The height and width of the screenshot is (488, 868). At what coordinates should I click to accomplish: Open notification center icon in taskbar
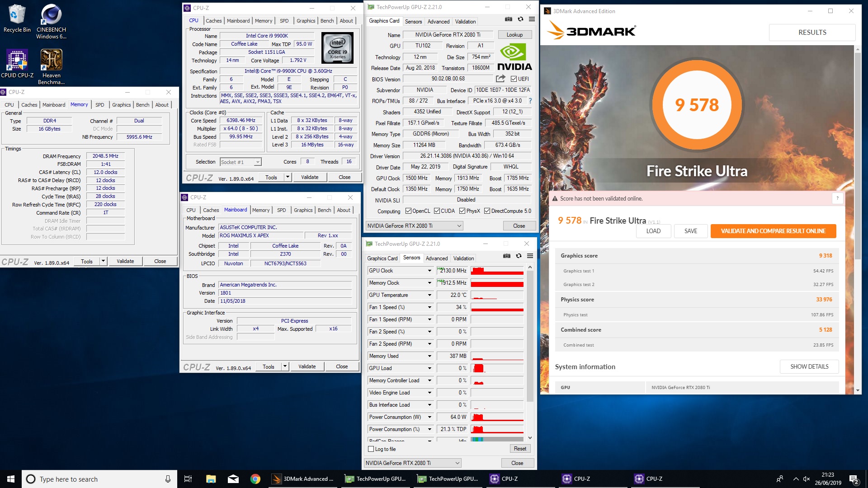[x=854, y=479]
